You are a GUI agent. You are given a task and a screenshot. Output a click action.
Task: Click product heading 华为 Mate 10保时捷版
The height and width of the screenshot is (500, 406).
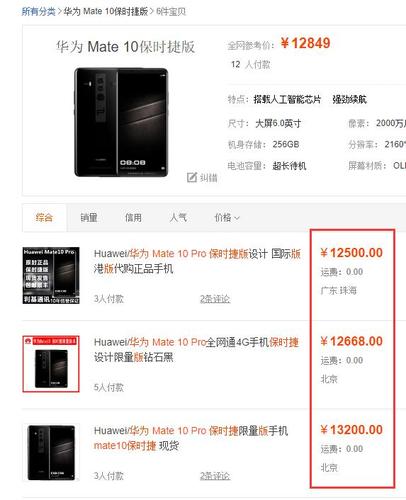click(x=125, y=47)
